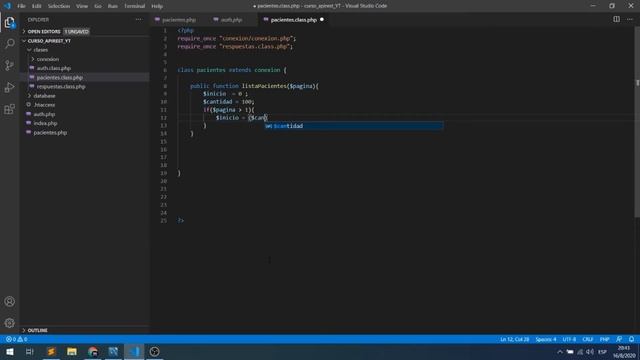The width and height of the screenshot is (640, 360).
Task: Open pacientes.php in the explorer tree
Action: click(x=50, y=133)
